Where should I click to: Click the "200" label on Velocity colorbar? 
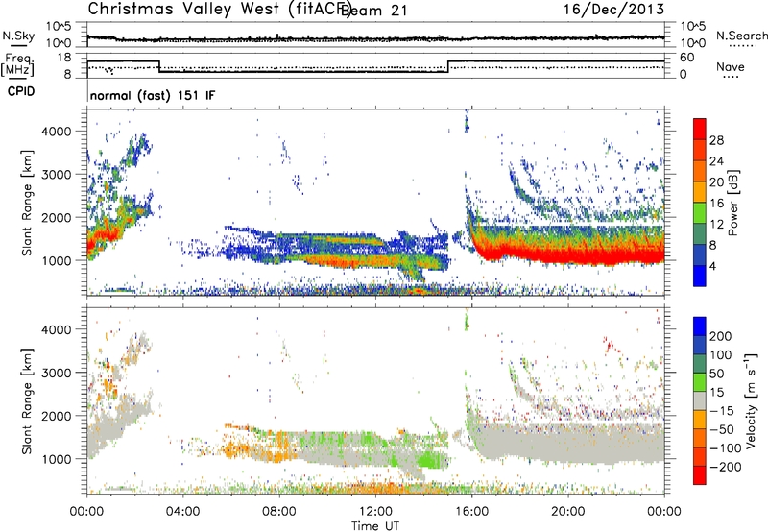coord(721,336)
